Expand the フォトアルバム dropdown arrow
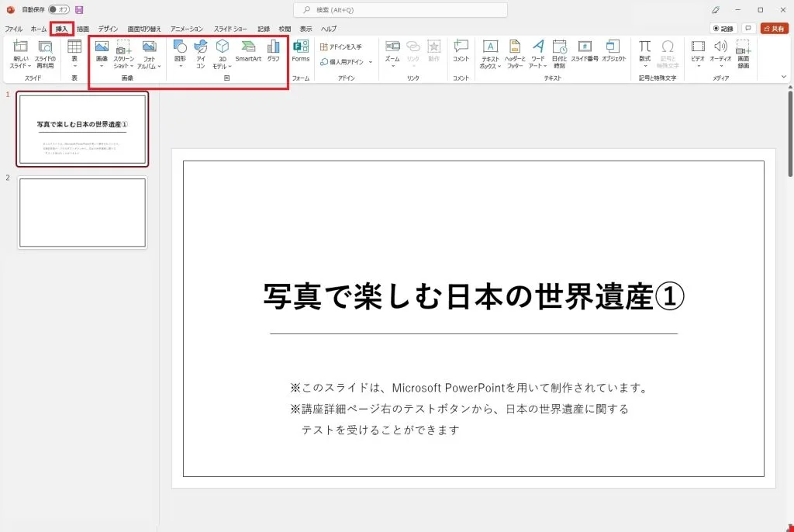Screen dimensions: 794x532 (159, 67)
